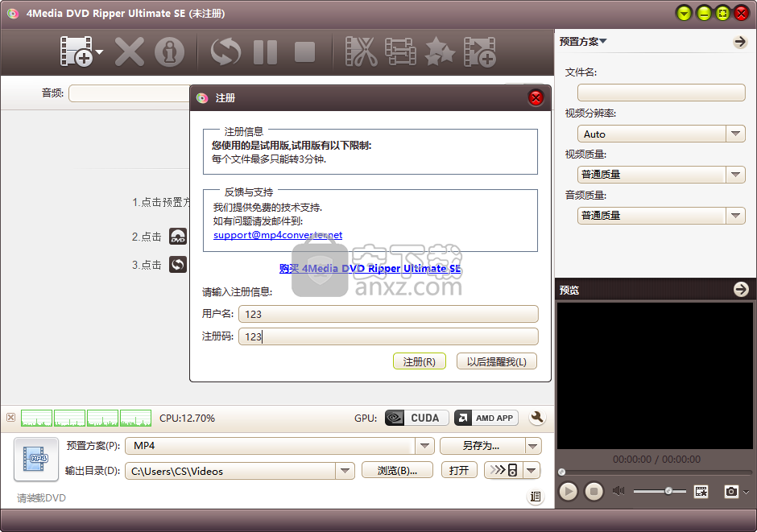
Task: Open the 输出目录 path dropdown
Action: click(345, 471)
